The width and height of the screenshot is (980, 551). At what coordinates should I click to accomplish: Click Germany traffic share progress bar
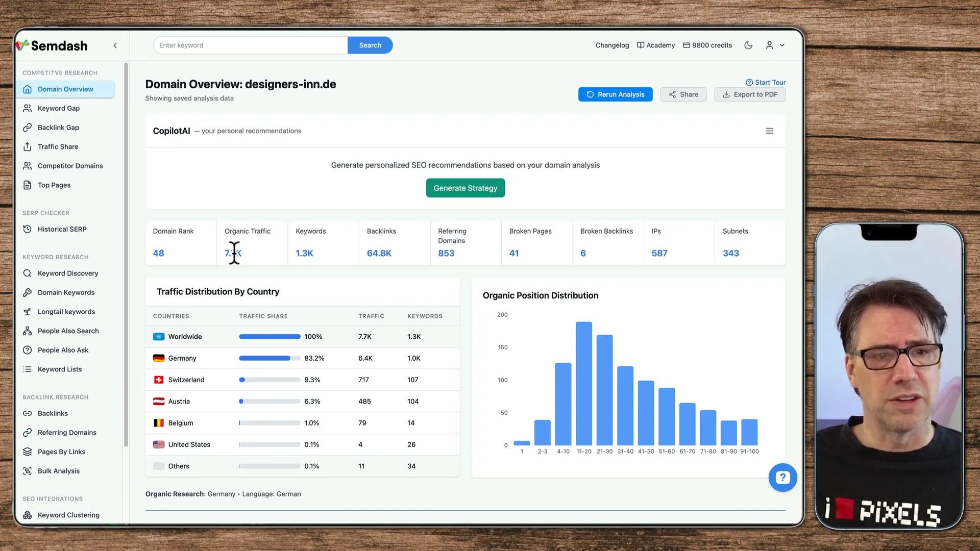pos(269,358)
